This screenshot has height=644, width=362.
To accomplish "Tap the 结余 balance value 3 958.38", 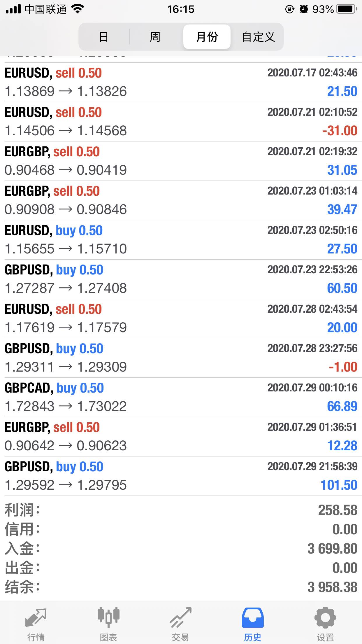I will (x=332, y=587).
